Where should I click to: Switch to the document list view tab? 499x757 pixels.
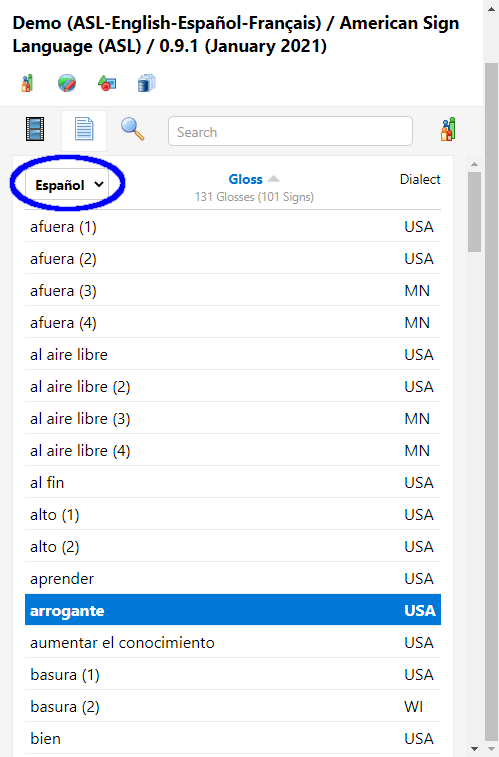pos(84,130)
